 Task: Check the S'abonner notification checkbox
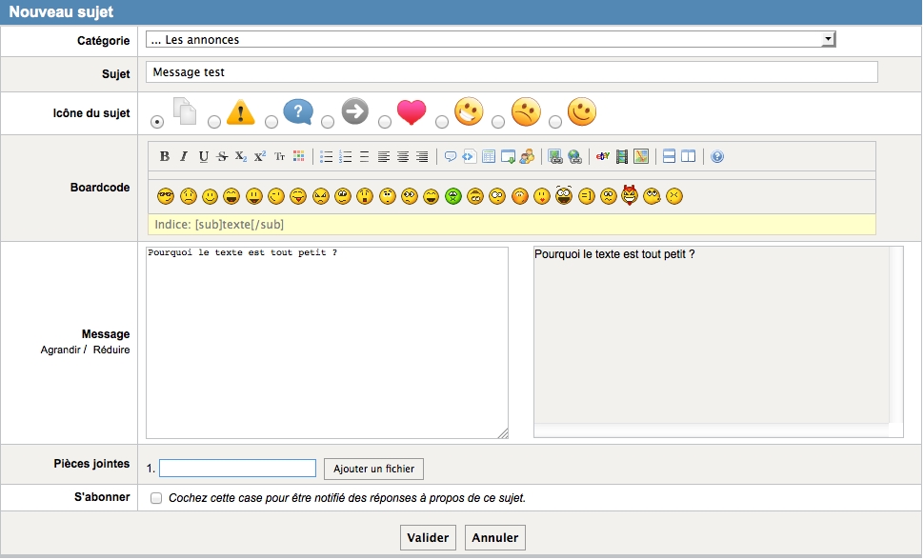click(156, 498)
